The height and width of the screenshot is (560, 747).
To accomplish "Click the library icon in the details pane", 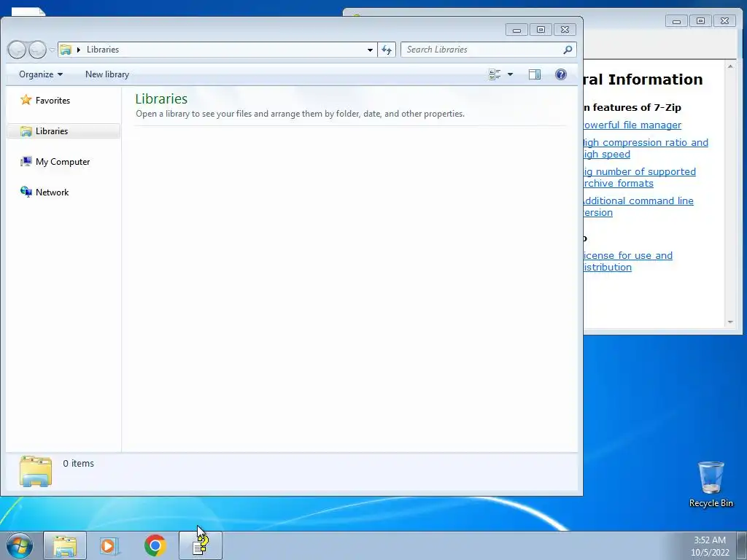I will tap(36, 472).
